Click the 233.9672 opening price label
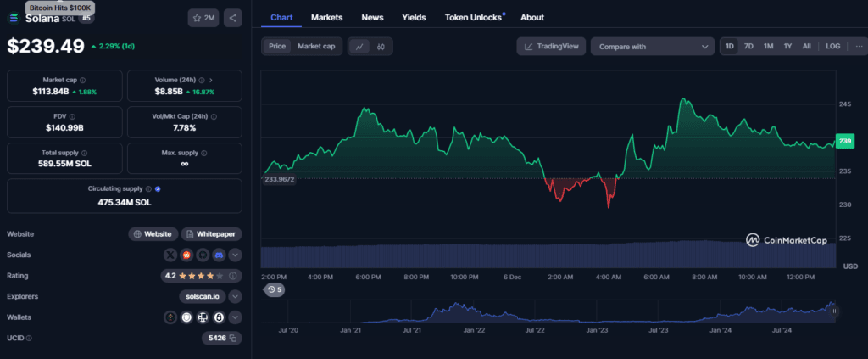This screenshot has width=868, height=359. point(278,179)
